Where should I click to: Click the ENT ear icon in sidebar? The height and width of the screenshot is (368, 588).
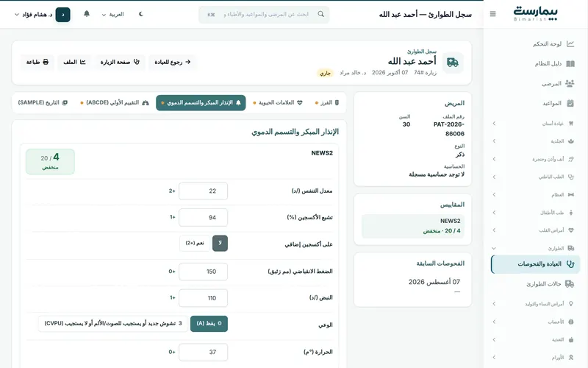(x=571, y=159)
